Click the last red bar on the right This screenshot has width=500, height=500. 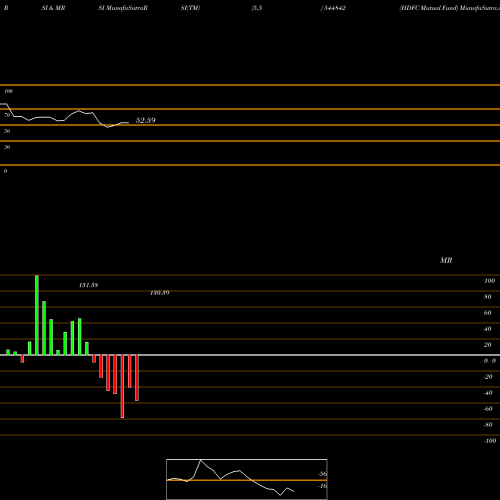137,378
